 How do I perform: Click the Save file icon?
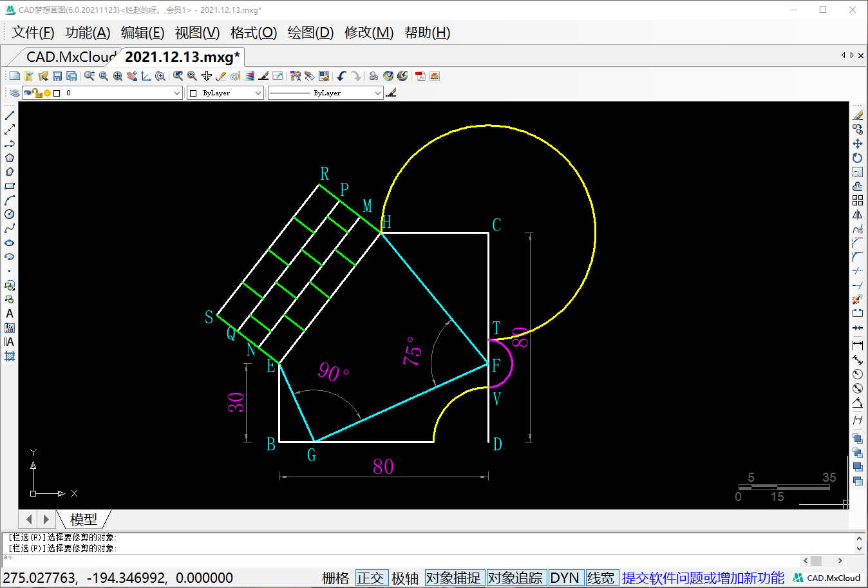(x=57, y=76)
